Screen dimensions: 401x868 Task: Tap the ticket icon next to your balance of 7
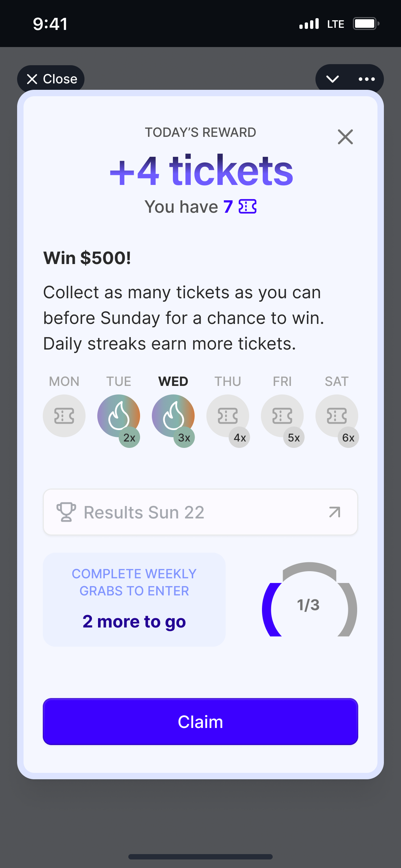[x=248, y=207]
